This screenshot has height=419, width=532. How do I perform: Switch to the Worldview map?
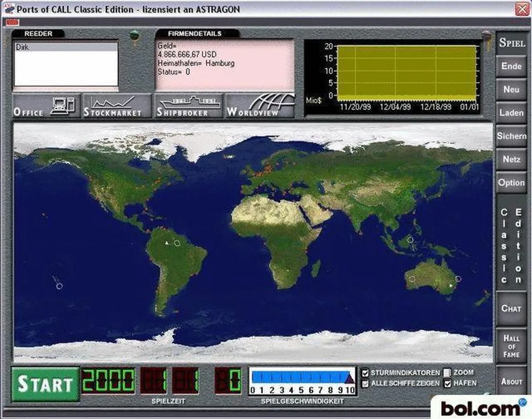point(260,106)
